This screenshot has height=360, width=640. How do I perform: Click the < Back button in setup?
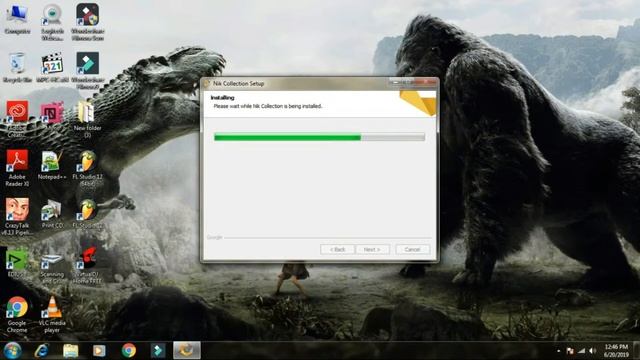coord(337,249)
